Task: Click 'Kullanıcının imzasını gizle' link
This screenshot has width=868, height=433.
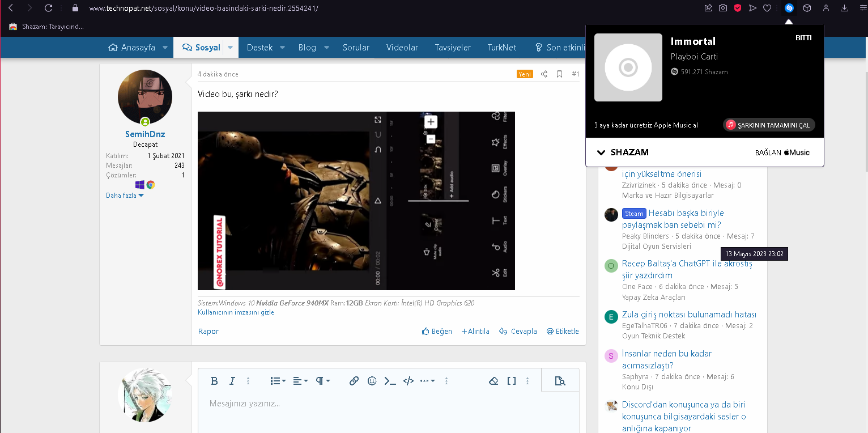Action: [236, 312]
